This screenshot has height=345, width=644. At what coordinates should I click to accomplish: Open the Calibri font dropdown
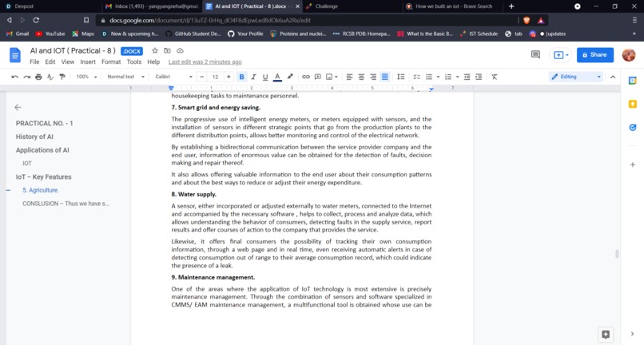[173, 77]
